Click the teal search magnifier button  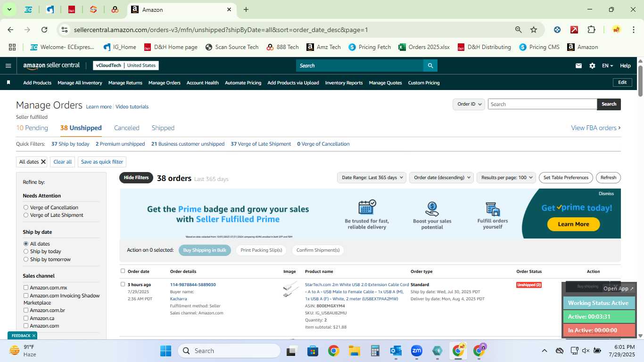430,66
